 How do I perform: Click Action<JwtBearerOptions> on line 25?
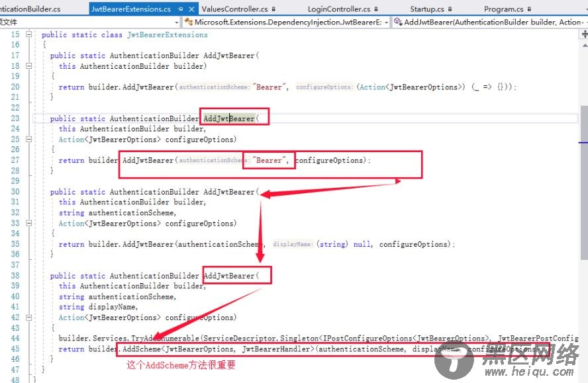(x=109, y=140)
